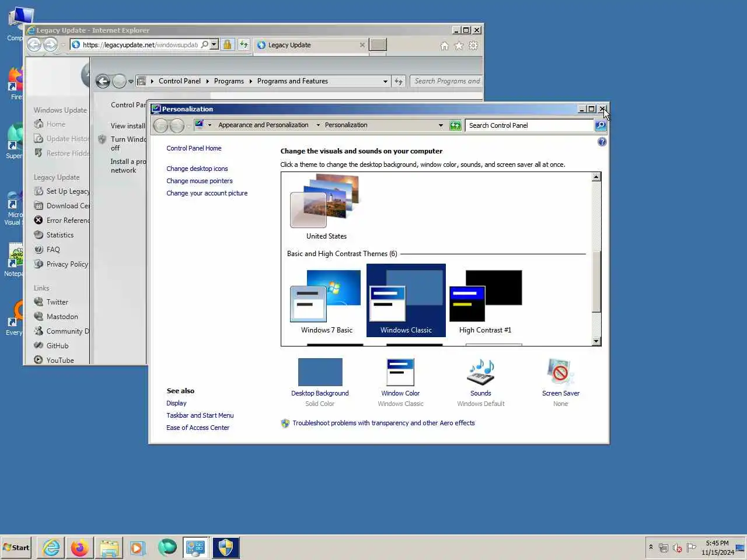Click the Search Control Panel input field
747x560 pixels.
530,125
